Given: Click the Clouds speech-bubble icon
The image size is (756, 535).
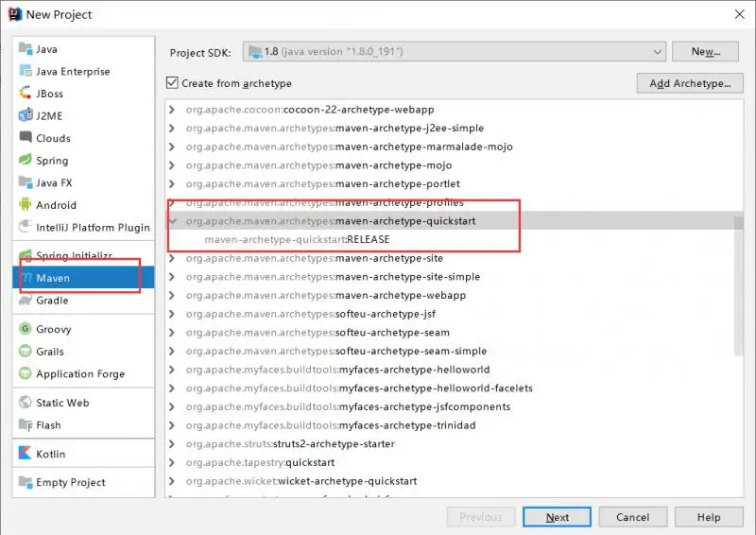Looking at the screenshot, I should click(26, 137).
